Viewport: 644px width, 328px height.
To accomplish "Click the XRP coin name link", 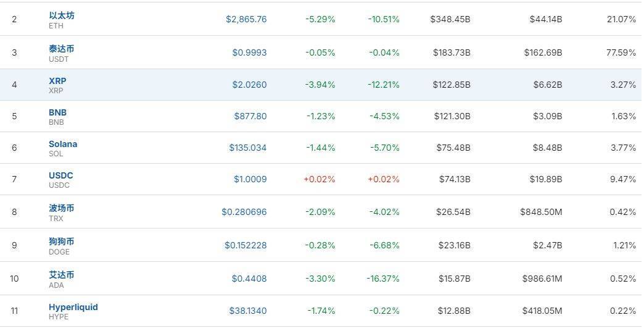I will [57, 81].
